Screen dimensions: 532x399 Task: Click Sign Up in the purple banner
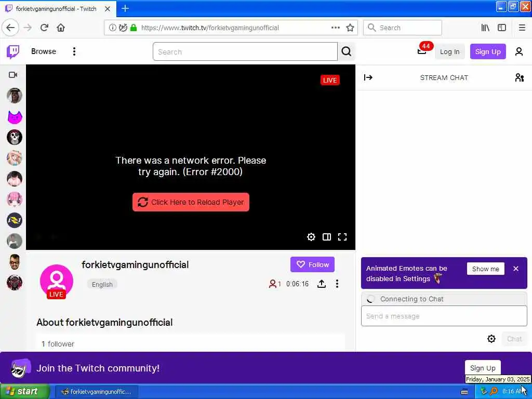tap(483, 368)
